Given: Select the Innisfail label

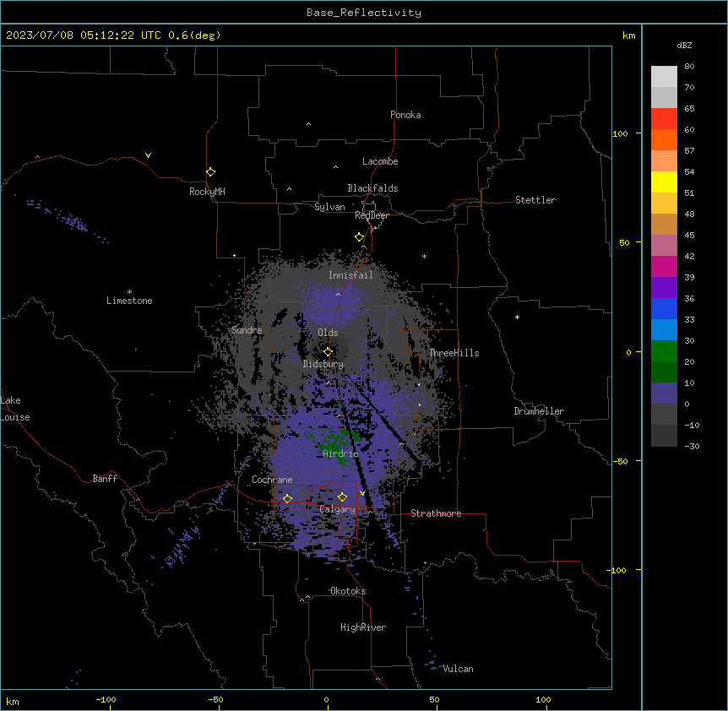Looking at the screenshot, I should coord(350,275).
